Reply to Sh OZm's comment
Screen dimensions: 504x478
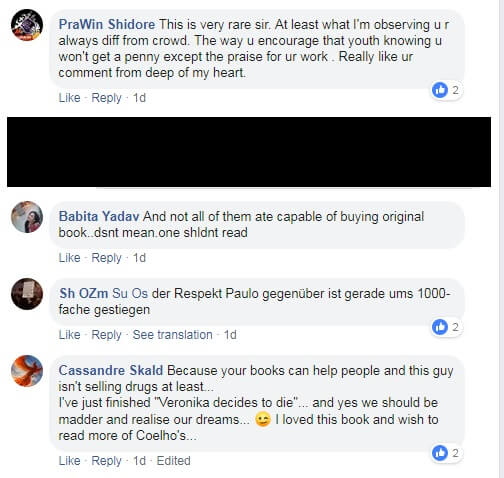(x=106, y=335)
